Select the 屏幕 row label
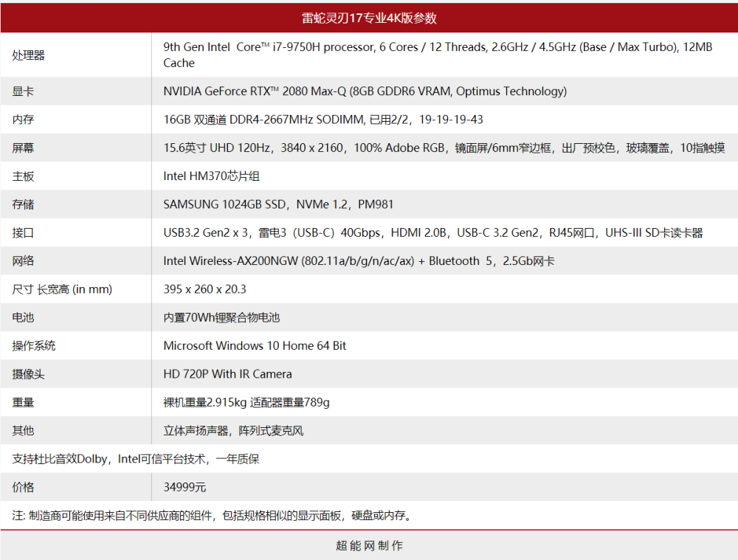Viewport: 738px width, 560px height. [x=23, y=148]
